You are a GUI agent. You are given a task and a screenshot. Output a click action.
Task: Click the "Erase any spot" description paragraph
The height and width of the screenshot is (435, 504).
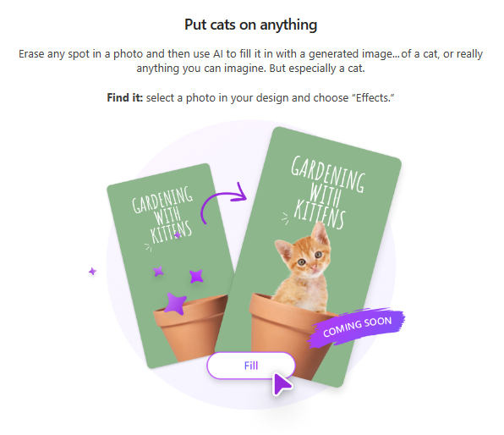click(x=250, y=61)
